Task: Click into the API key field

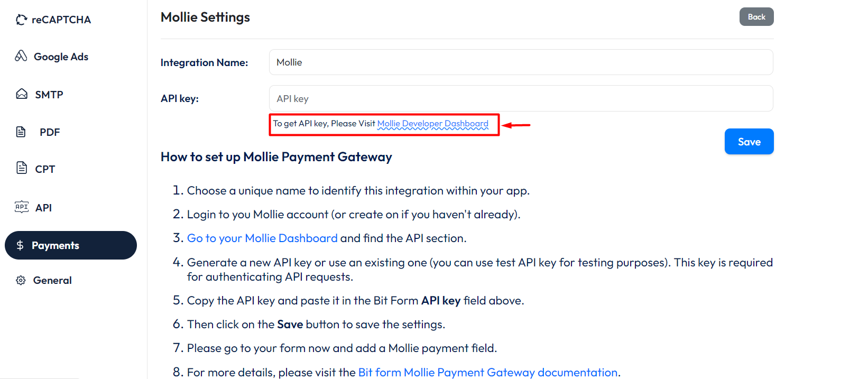Action: [x=521, y=99]
